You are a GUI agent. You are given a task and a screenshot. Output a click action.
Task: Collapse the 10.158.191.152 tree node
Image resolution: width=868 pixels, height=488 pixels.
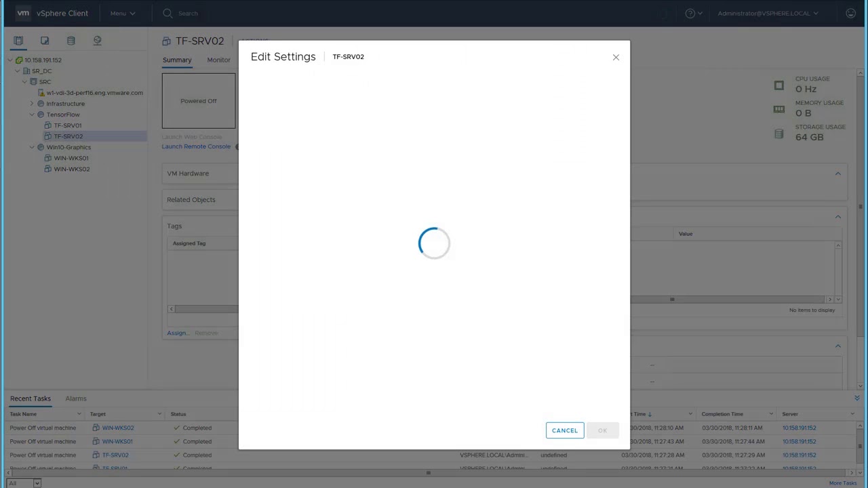point(10,60)
